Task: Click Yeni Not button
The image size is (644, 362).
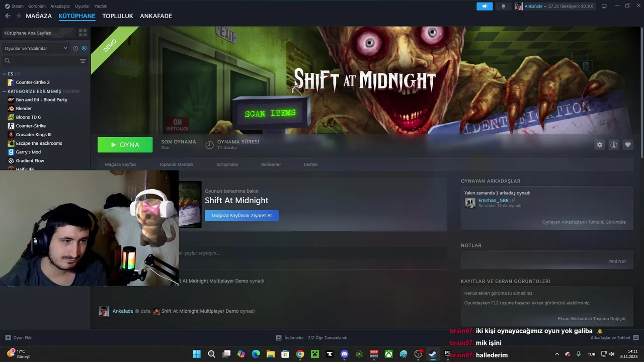Action: coord(617,261)
